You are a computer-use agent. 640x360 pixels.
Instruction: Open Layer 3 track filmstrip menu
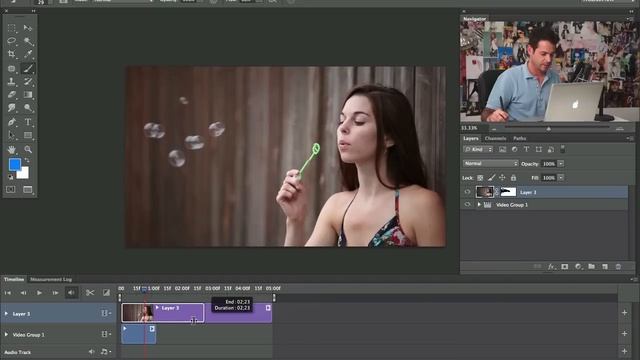point(106,313)
